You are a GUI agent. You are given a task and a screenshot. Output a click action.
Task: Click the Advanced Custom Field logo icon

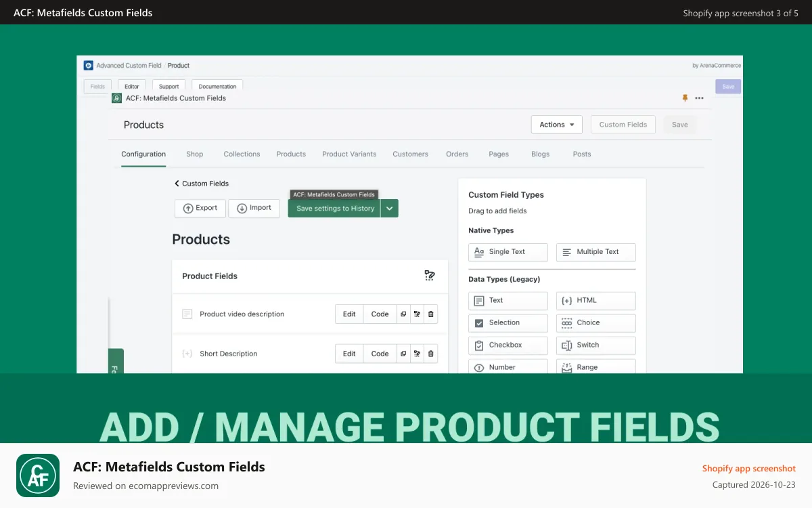tap(88, 66)
